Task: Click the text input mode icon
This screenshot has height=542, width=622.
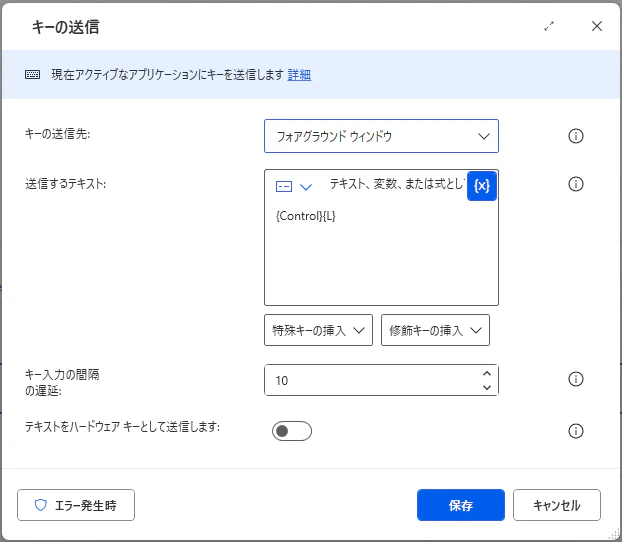Action: [284, 186]
